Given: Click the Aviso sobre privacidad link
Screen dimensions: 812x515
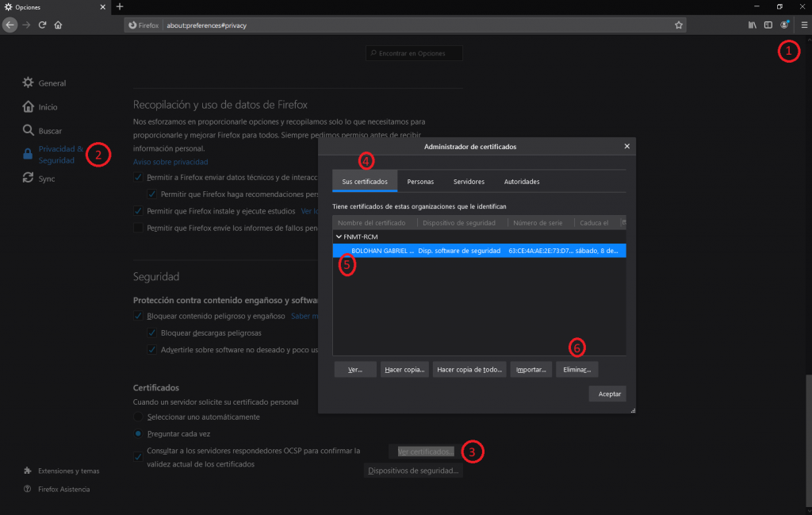Looking at the screenshot, I should (x=170, y=162).
